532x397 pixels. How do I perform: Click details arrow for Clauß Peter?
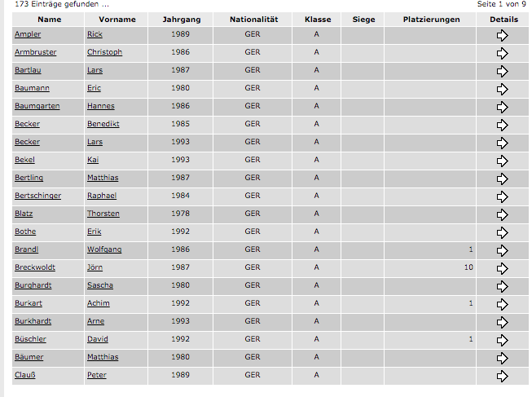coord(502,376)
